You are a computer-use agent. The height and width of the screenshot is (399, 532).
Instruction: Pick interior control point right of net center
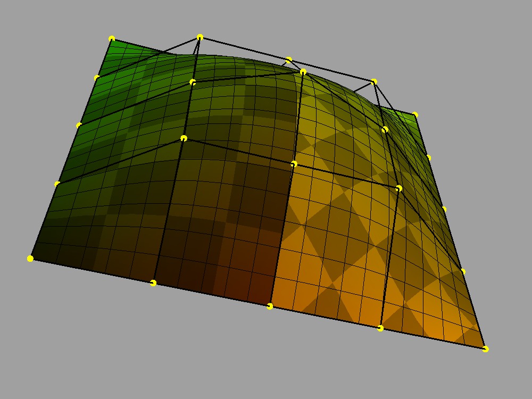tap(398, 188)
